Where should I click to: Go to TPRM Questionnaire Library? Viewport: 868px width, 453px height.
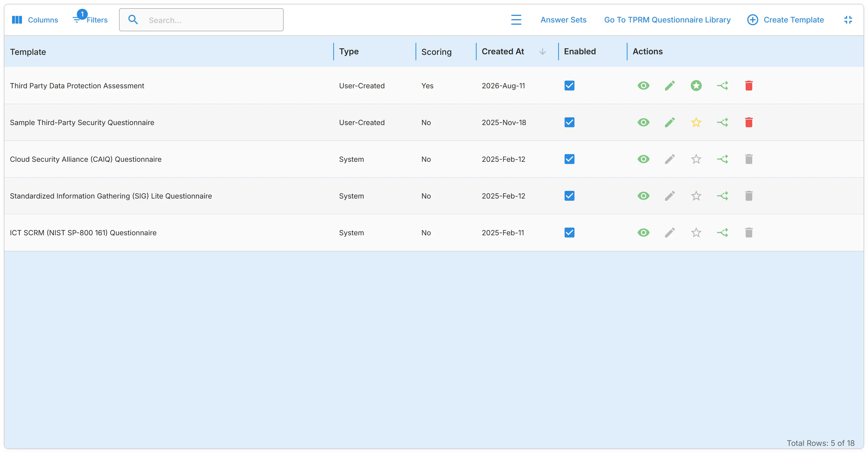click(x=667, y=20)
